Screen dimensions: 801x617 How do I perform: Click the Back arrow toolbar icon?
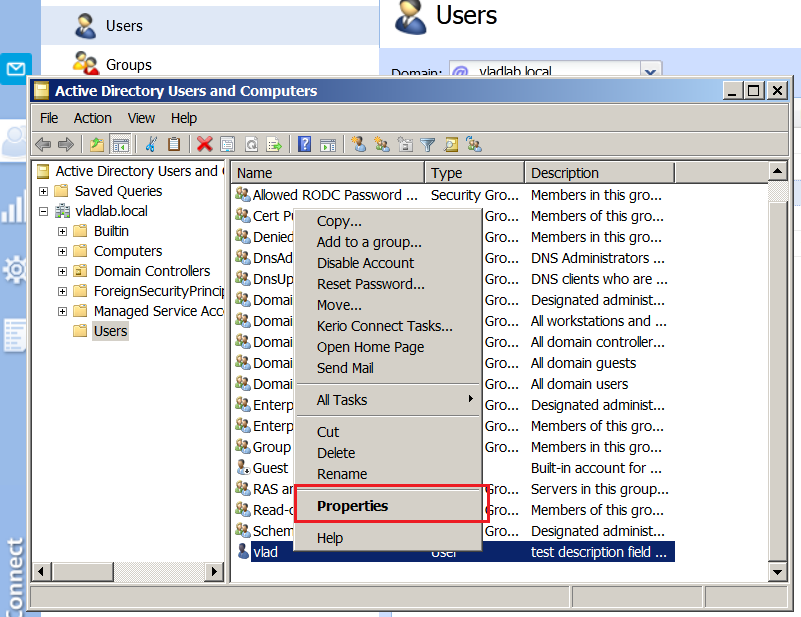click(43, 145)
